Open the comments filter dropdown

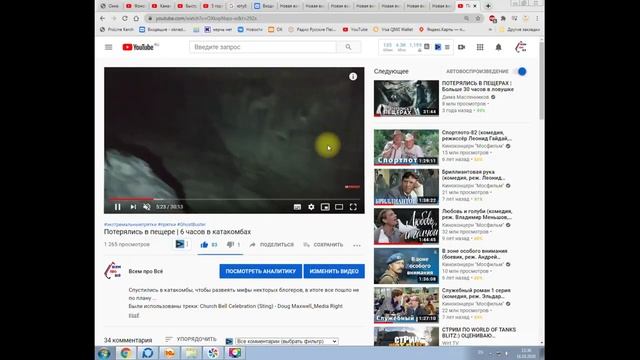(x=287, y=341)
